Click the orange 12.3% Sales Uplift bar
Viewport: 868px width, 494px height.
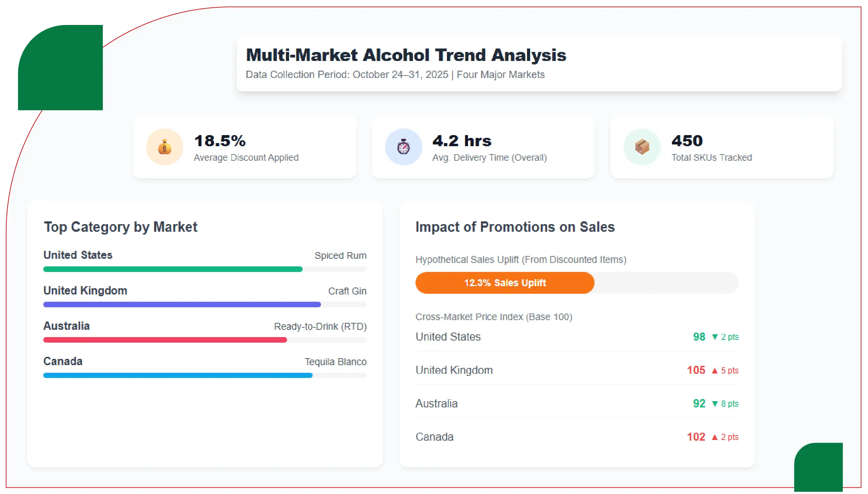point(504,283)
